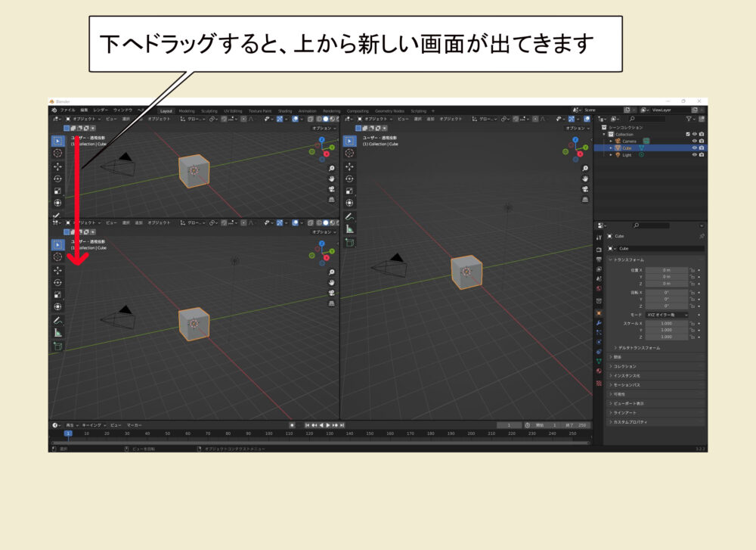Select the Move tool in the lower-left viewport
756x550 pixels.
coord(58,270)
